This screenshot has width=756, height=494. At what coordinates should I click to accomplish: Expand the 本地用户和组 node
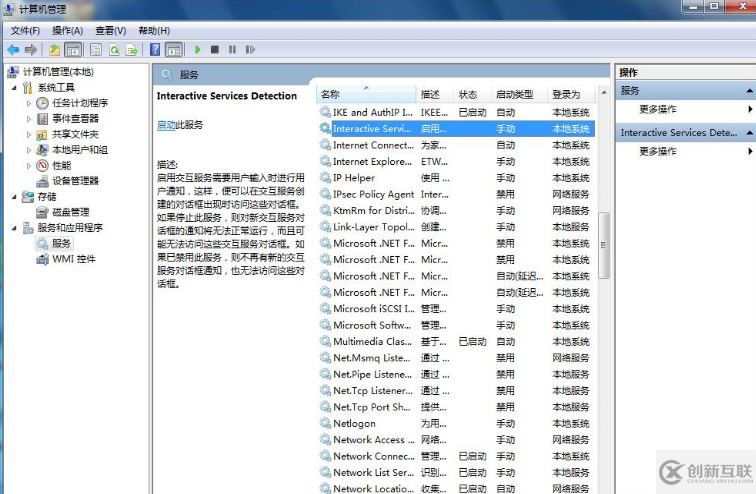pyautogui.click(x=28, y=150)
